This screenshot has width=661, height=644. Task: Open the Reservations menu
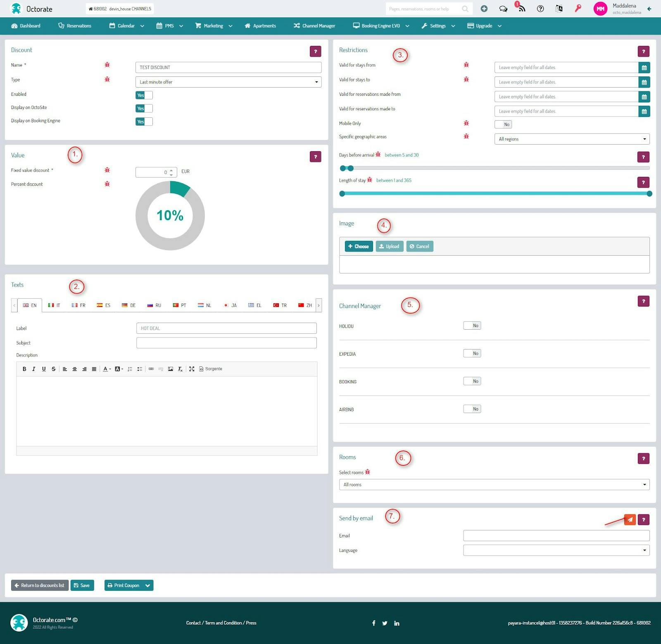click(75, 26)
